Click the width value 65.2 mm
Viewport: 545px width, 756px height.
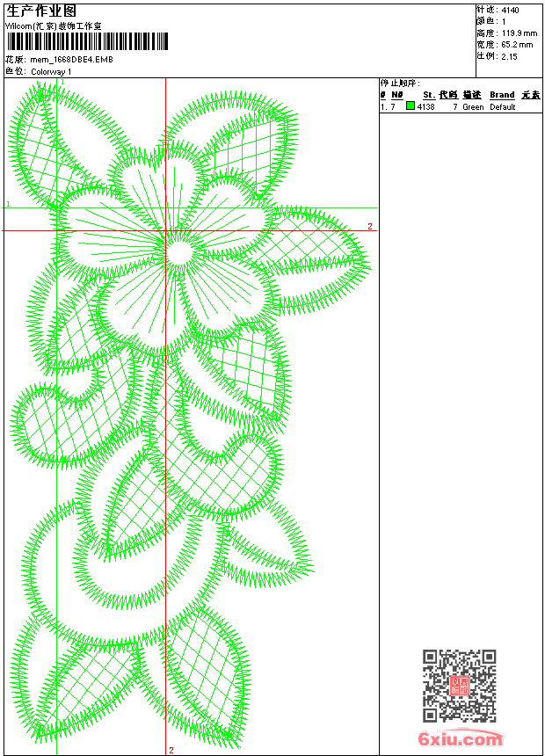pyautogui.click(x=517, y=44)
